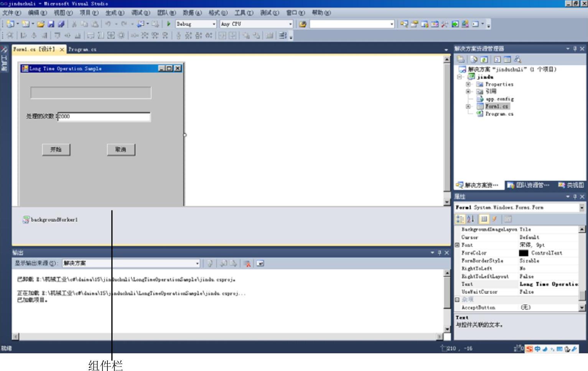Expand the Font property group
The height and width of the screenshot is (371, 588).
[457, 245]
